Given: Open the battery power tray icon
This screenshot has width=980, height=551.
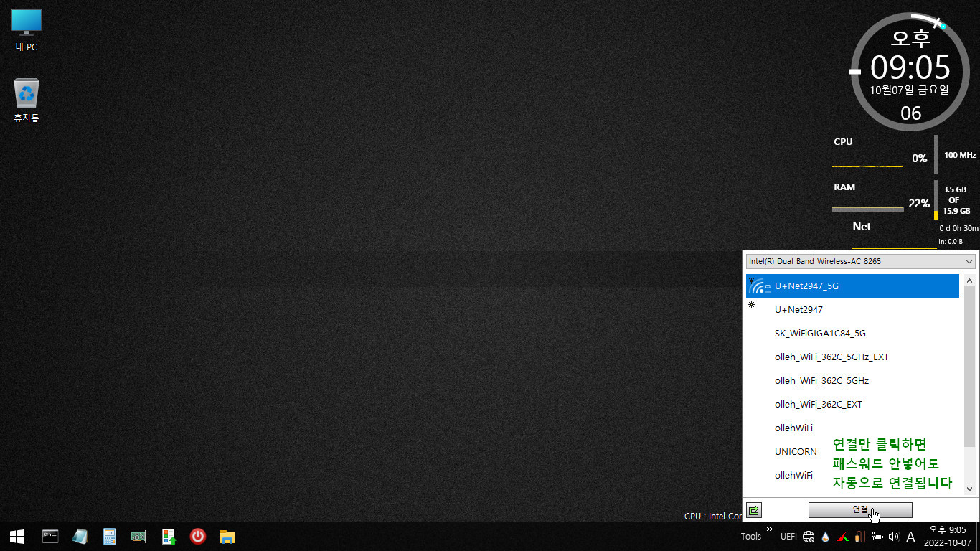Looking at the screenshot, I should pyautogui.click(x=877, y=537).
